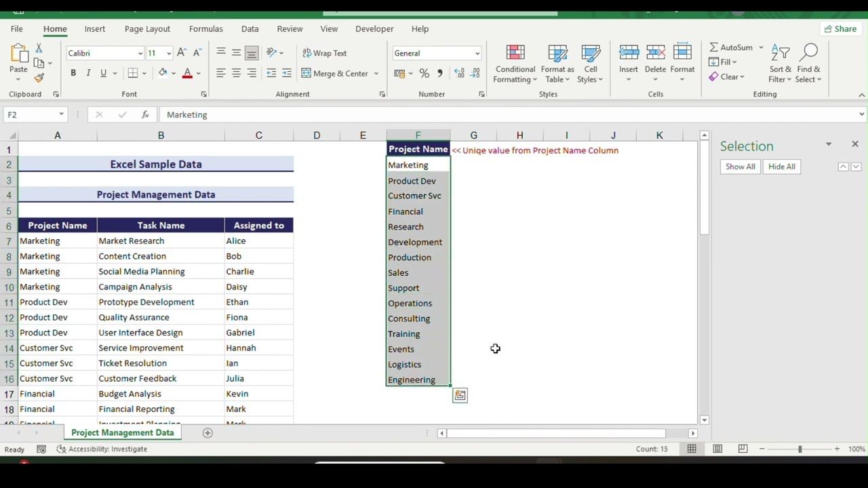The width and height of the screenshot is (868, 488).
Task: Open Conditional Formatting menu
Action: coord(515,64)
